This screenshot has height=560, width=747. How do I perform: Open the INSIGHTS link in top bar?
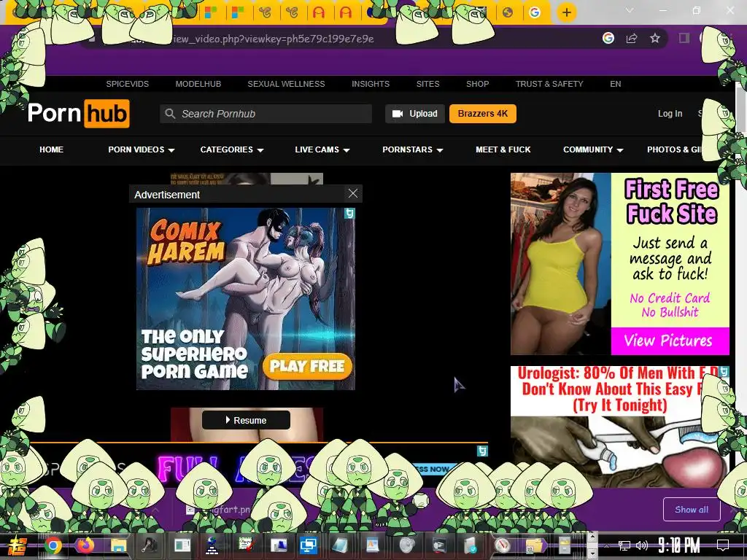pyautogui.click(x=370, y=84)
